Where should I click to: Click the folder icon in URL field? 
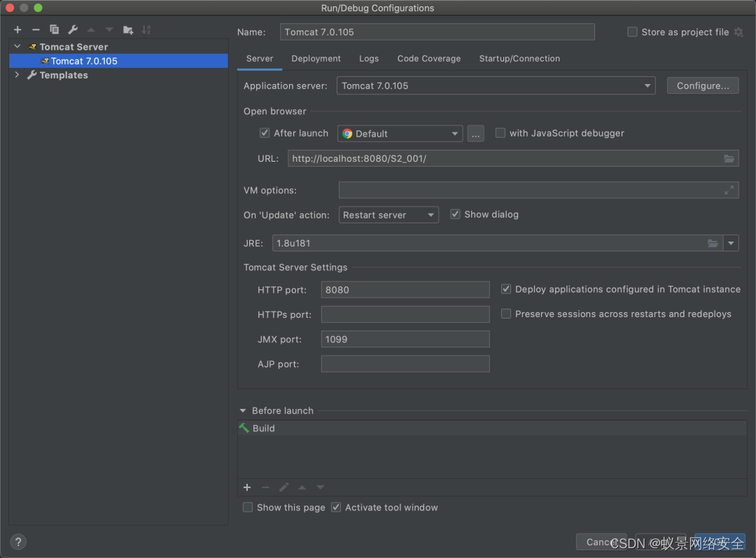(x=729, y=159)
